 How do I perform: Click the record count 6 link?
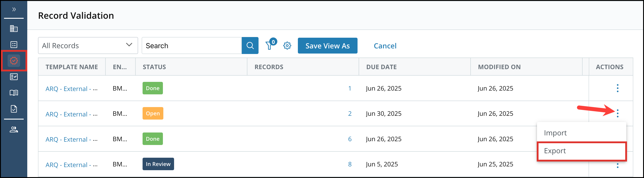coord(349,139)
